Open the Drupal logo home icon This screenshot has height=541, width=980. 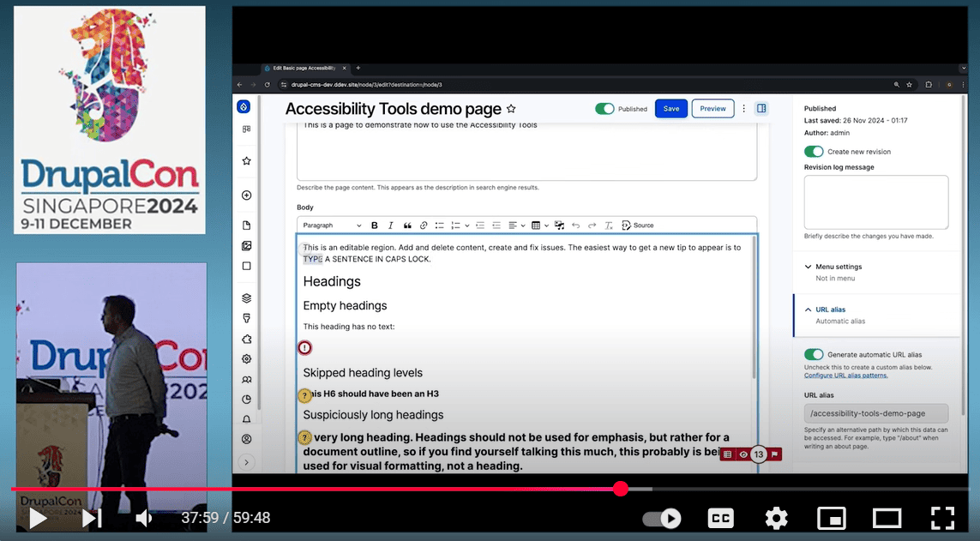(243, 107)
